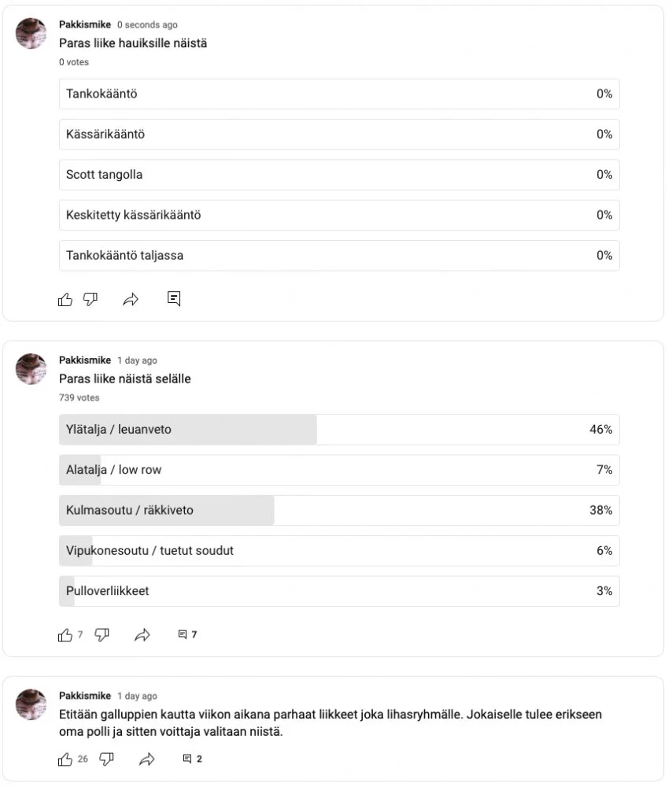This screenshot has width=672, height=787.
Task: Open Pakkismike channel from top post
Action: [85, 25]
